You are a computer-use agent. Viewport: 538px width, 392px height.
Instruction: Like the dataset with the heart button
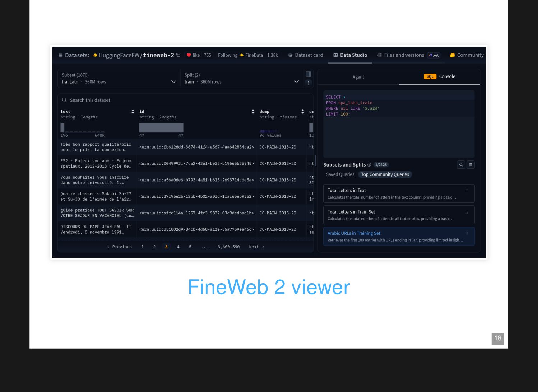[x=189, y=55]
